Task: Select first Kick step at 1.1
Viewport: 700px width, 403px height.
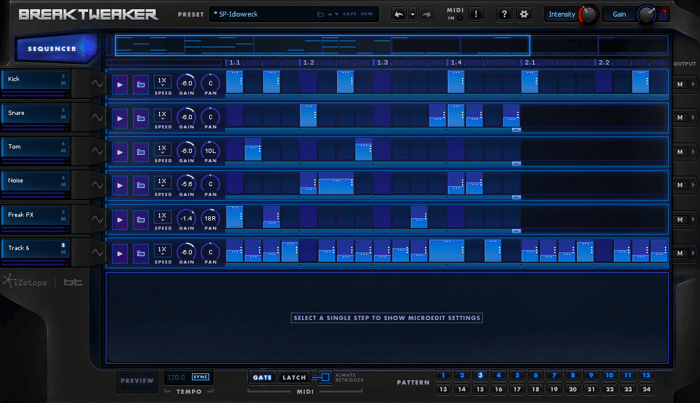Action: (x=234, y=82)
